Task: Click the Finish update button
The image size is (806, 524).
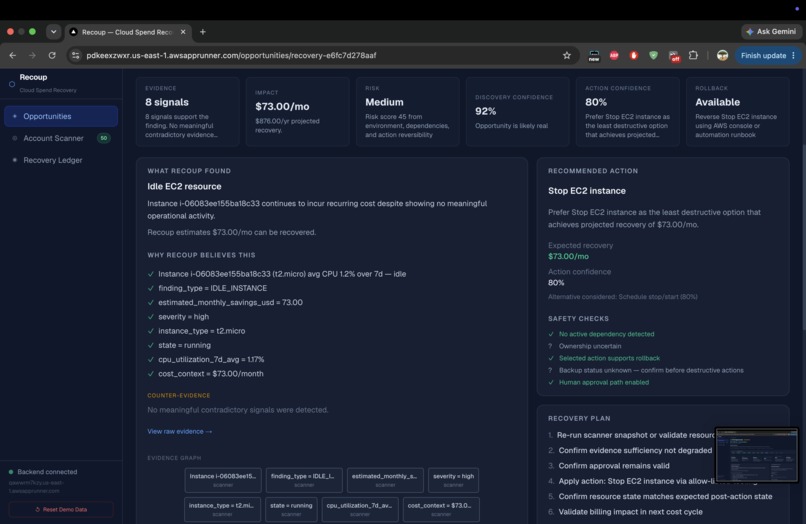Action: click(x=763, y=56)
